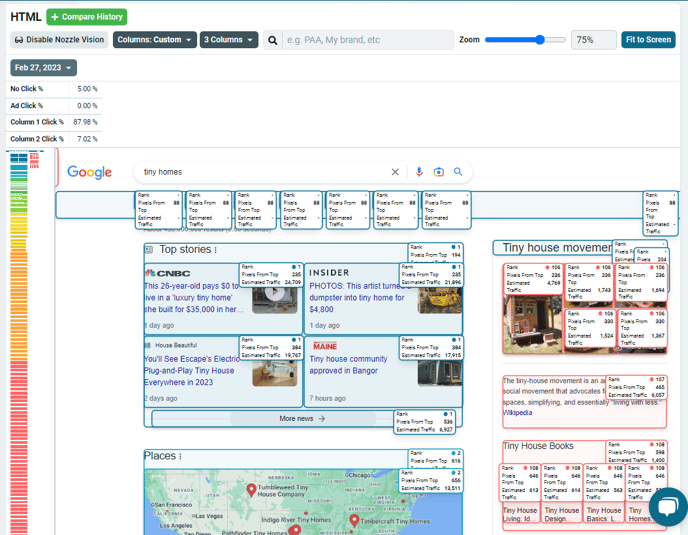
Task: Click the microphone voice search icon
Action: (419, 172)
